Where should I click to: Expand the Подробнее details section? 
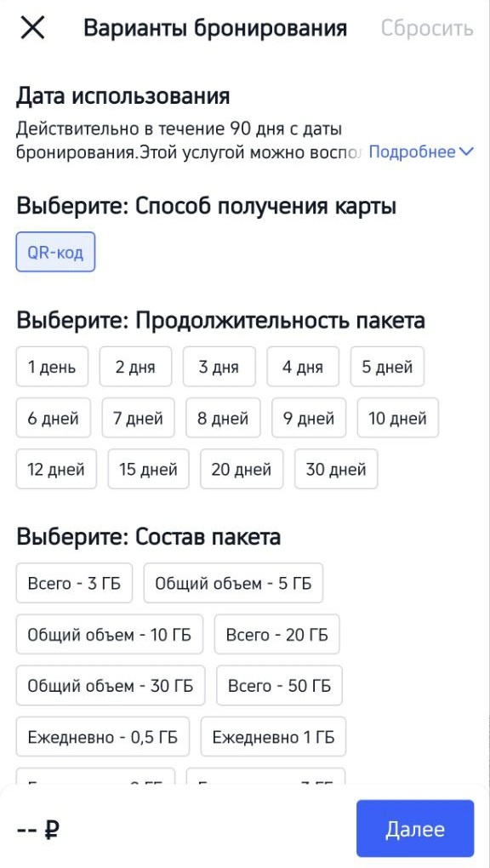coord(423,150)
